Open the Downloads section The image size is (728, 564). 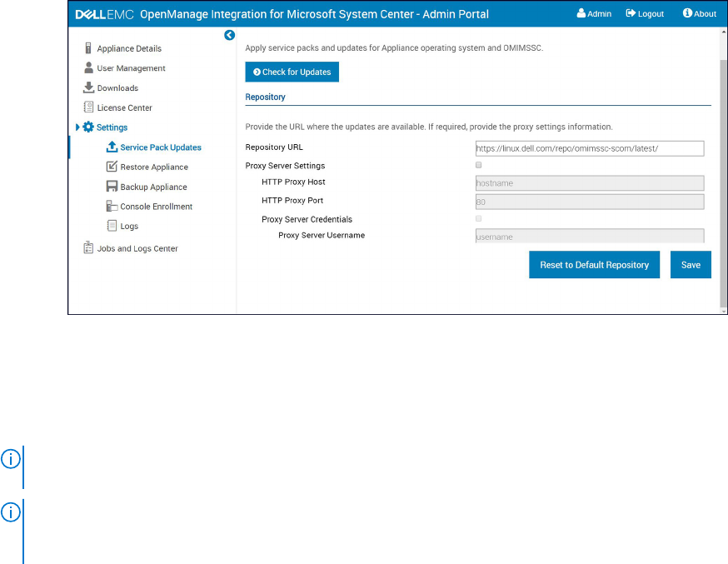coord(117,88)
